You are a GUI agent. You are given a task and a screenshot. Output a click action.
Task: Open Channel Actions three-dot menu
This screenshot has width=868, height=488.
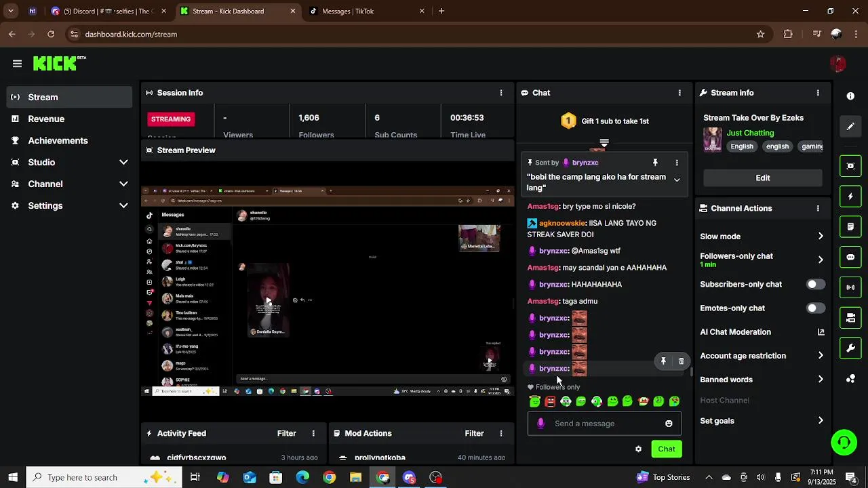818,209
